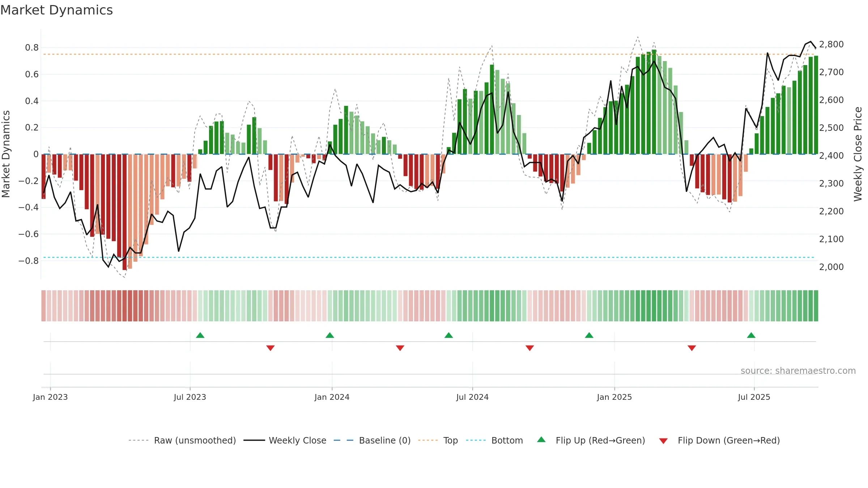Click the Flip Up marker just before Jan 2024

(330, 335)
